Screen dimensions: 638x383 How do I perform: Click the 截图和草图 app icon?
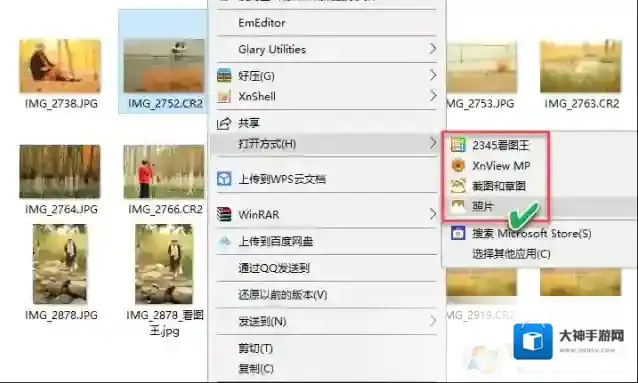(458, 186)
